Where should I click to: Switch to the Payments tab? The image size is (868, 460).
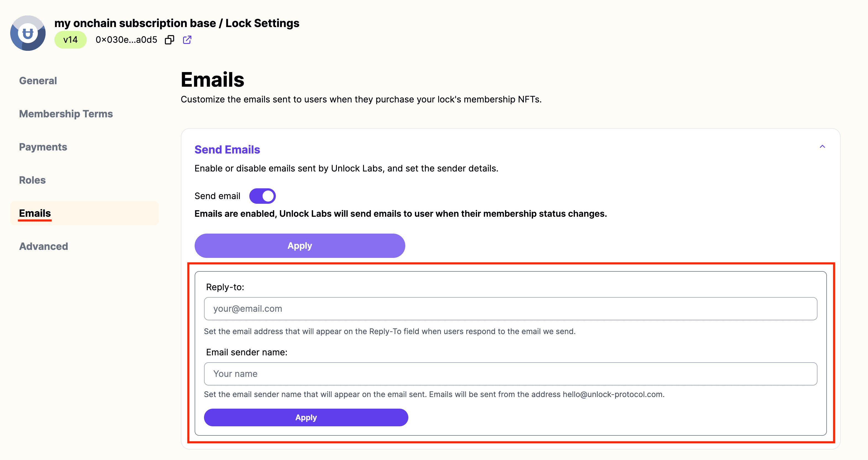[43, 147]
